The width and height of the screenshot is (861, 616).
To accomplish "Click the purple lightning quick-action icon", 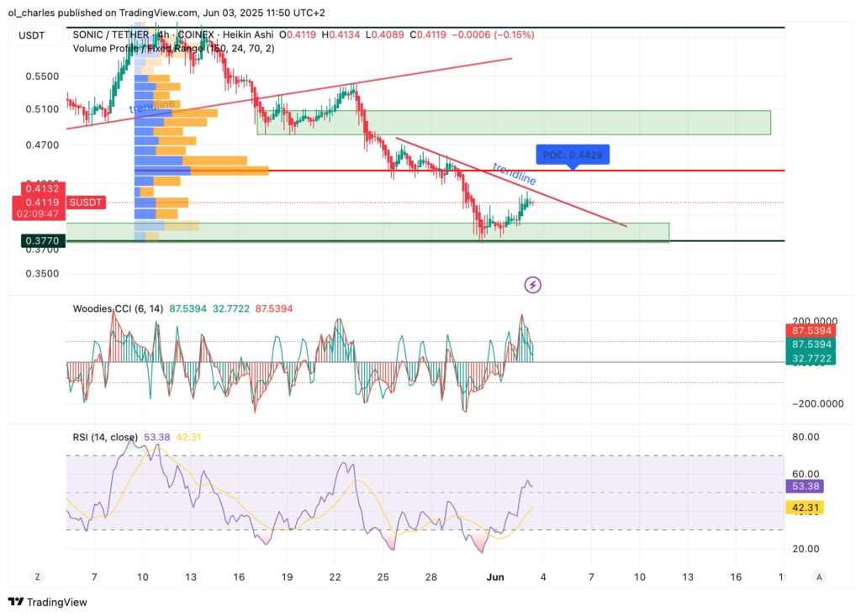I will coord(535,284).
